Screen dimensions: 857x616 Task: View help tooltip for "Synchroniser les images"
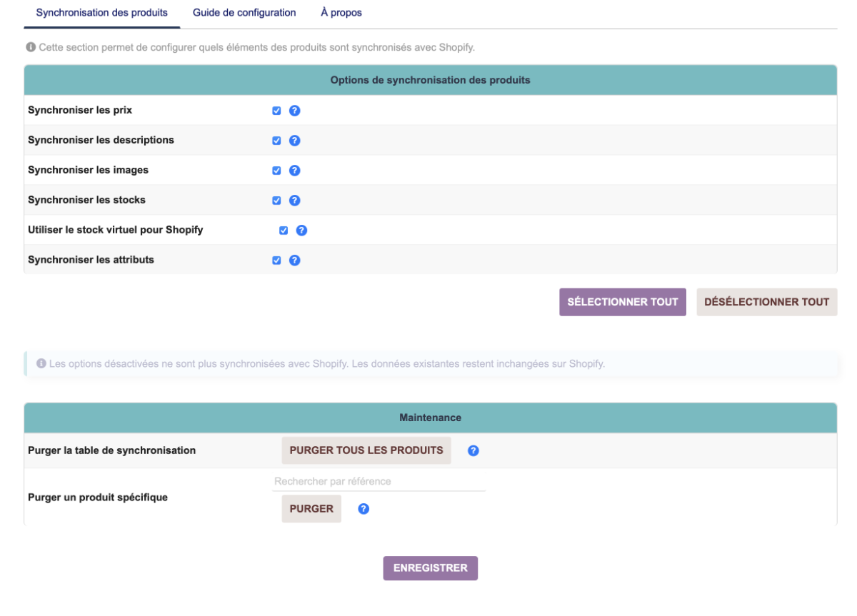[x=295, y=171]
